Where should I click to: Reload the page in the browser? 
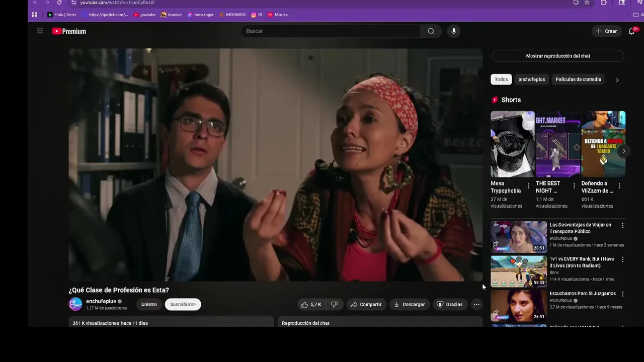[59, 3]
